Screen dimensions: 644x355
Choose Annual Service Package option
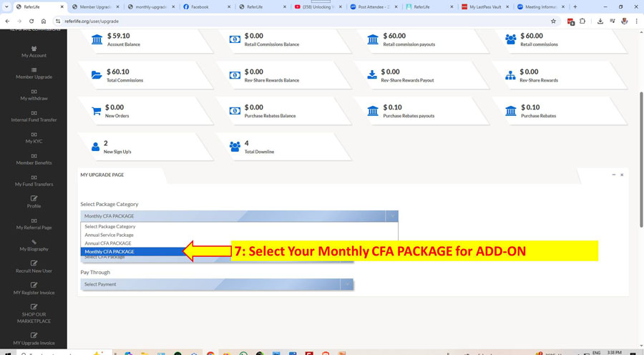point(109,235)
